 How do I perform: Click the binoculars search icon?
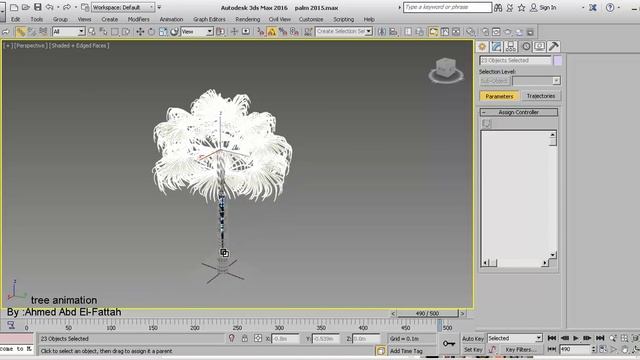pos(498,7)
